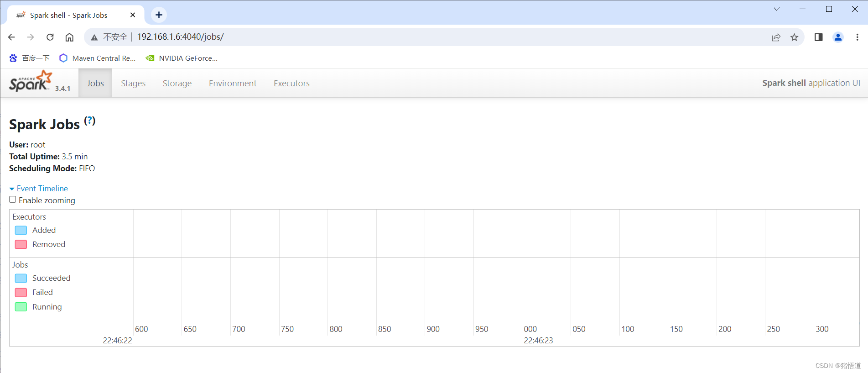Close the Spark shell tab

(133, 15)
